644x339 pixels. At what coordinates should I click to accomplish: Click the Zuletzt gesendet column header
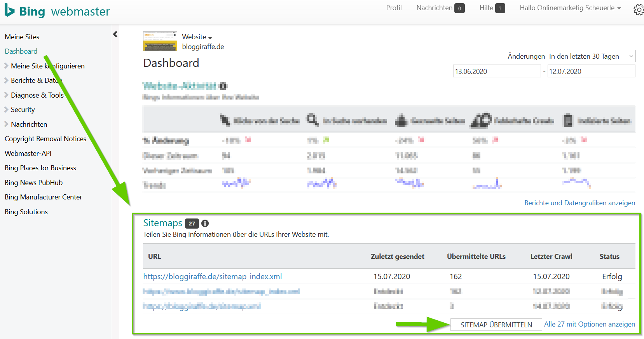[x=397, y=257]
